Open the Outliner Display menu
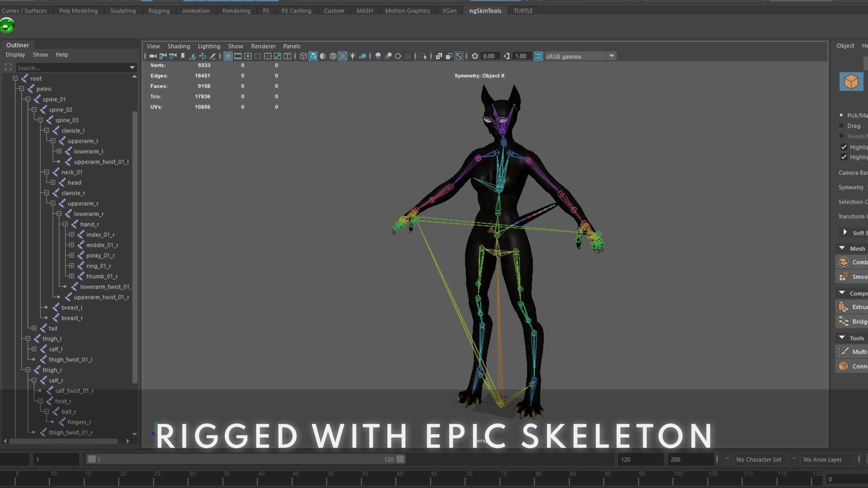868x488 pixels. (x=15, y=55)
